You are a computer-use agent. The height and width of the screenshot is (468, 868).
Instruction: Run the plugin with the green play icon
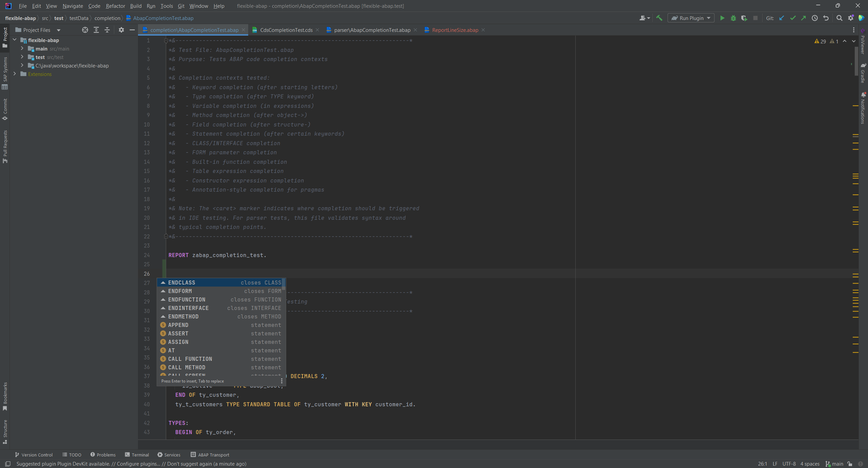722,18
